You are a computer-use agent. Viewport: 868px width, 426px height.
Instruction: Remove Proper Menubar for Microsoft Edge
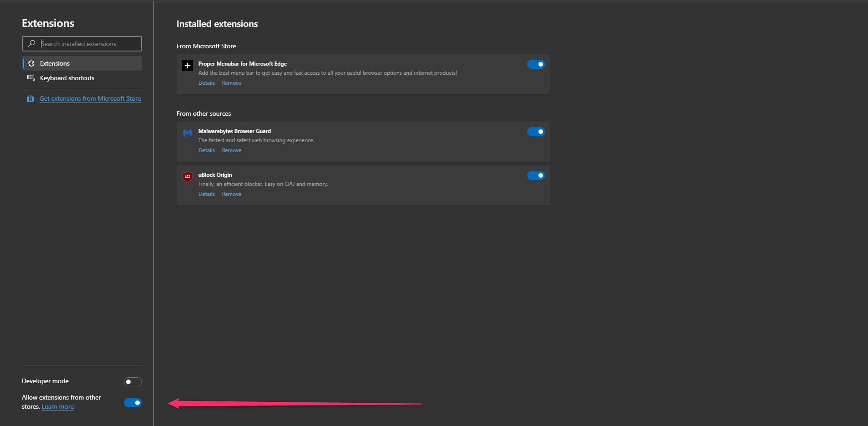coord(232,83)
